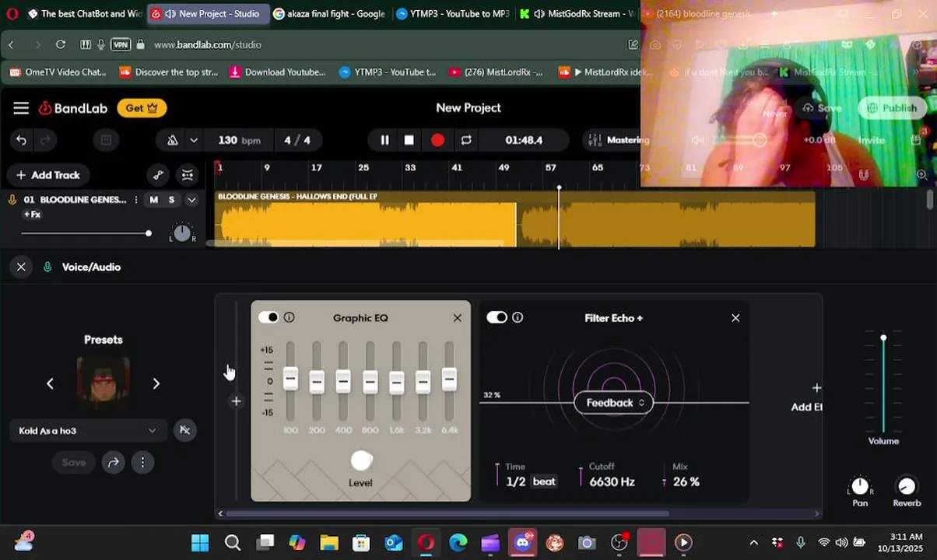Bypass all effects with the Fx-off icon
Image resolution: width=937 pixels, height=560 pixels.
[184, 430]
